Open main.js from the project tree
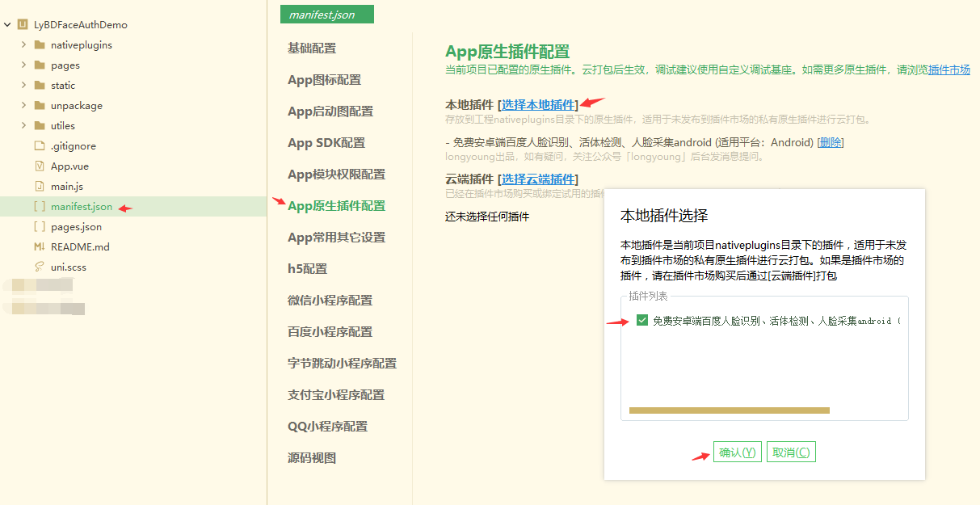This screenshot has width=980, height=505. [x=67, y=187]
